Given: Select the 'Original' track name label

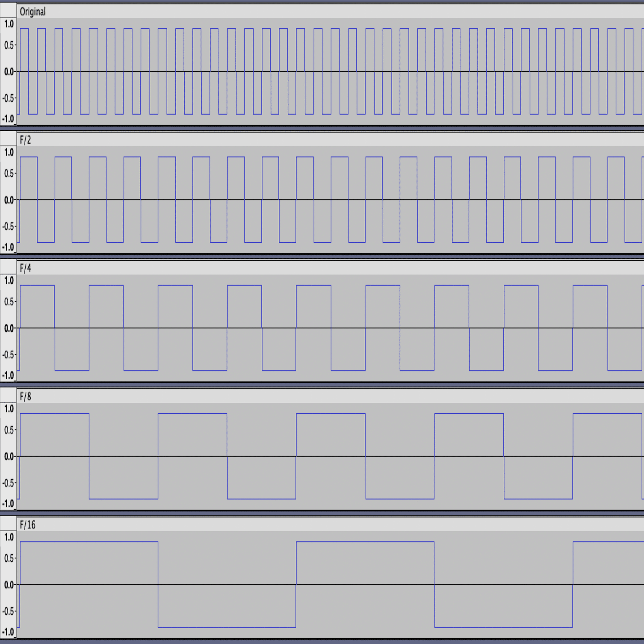Looking at the screenshot, I should pyautogui.click(x=32, y=12).
